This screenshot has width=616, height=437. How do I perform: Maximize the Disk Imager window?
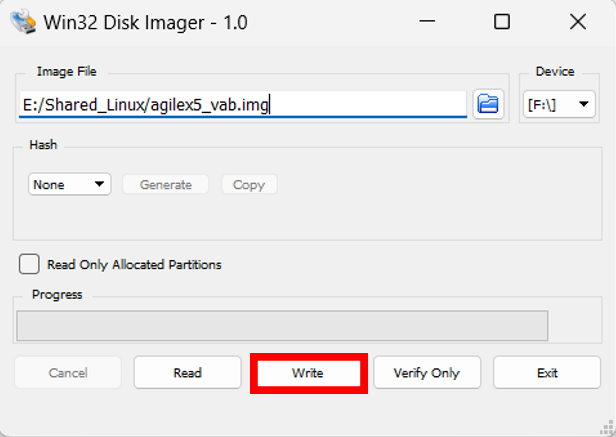point(501,21)
